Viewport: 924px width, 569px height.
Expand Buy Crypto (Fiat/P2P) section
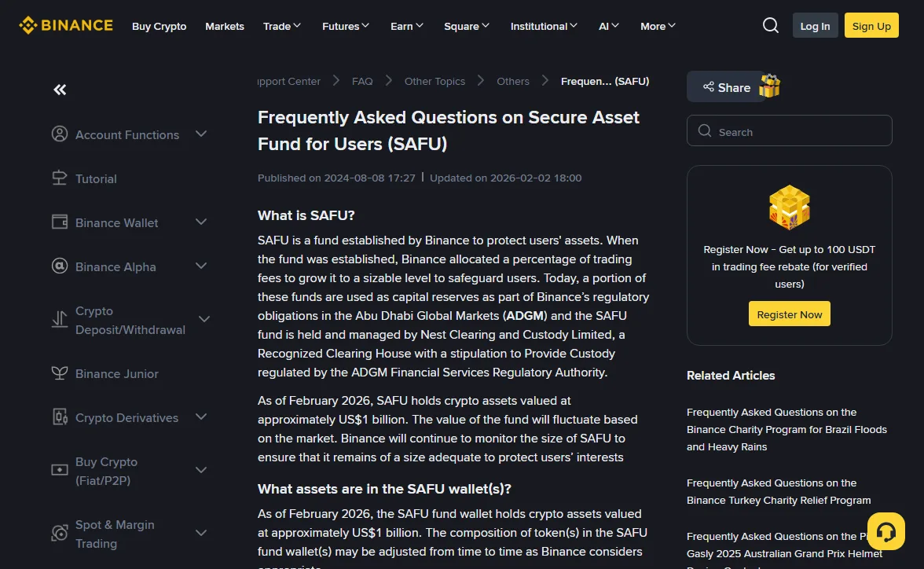click(201, 470)
